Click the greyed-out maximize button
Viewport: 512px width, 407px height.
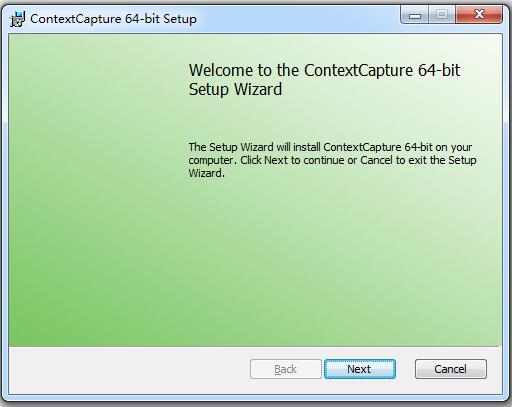pos(442,15)
